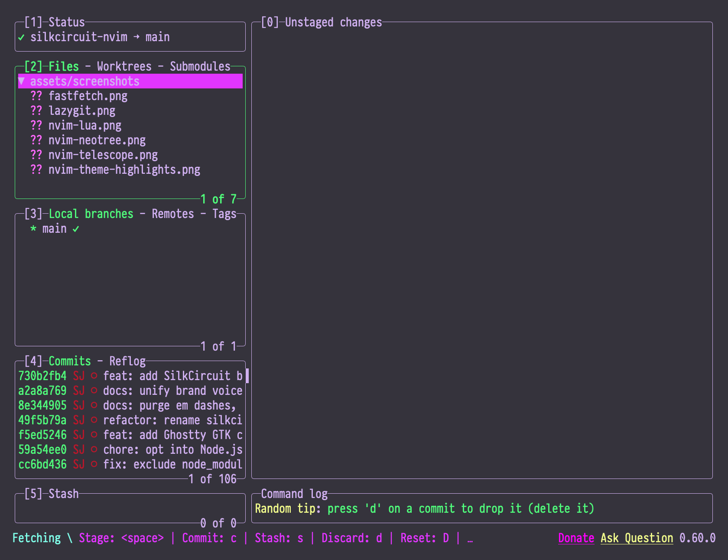The width and height of the screenshot is (728, 560).
Task: Select commit 59a54ee0 chore: opt into Node.js
Action: pyautogui.click(x=130, y=449)
